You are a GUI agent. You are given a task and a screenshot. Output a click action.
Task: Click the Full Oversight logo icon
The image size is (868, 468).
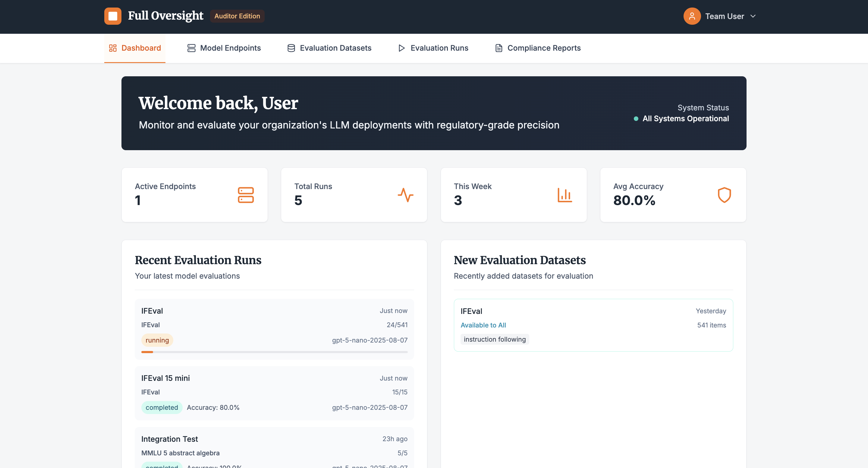point(112,16)
